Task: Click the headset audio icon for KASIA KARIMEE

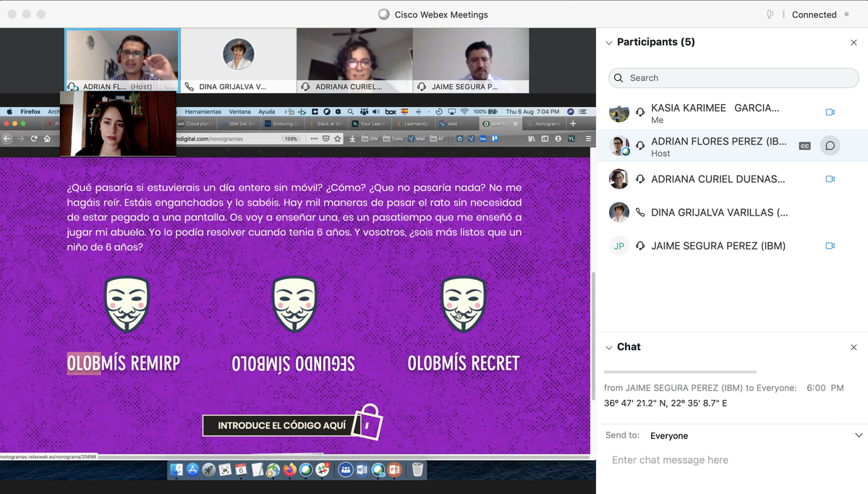Action: tap(640, 113)
